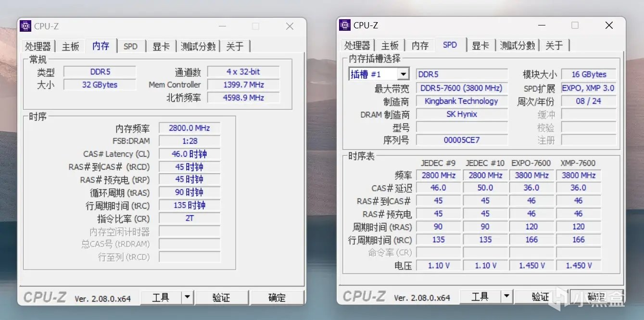Screen dimensions: 644x320
Task: Click CAS# Latency 46.0 时钟 value
Action: point(189,154)
